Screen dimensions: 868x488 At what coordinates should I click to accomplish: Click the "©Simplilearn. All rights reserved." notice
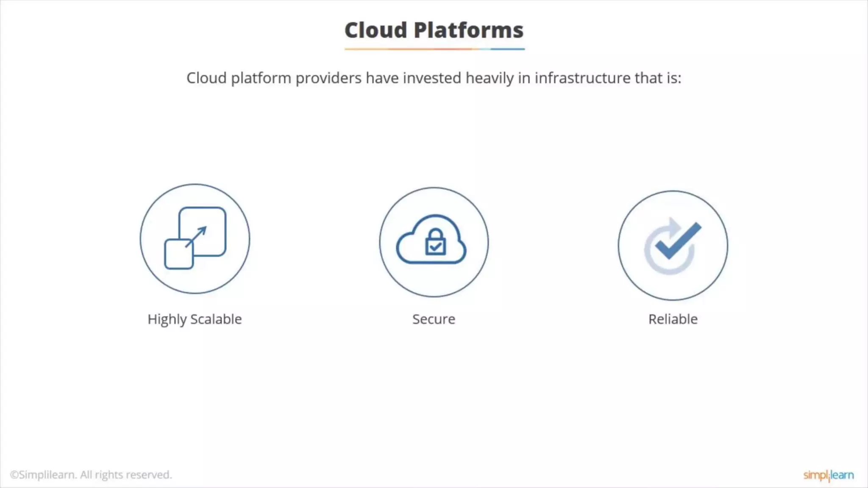click(x=91, y=475)
